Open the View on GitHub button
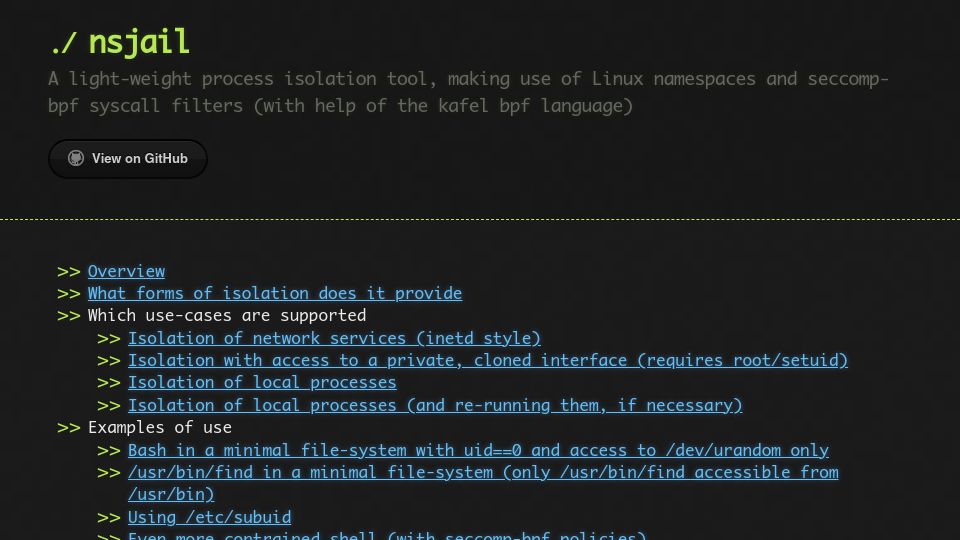Screen dimensions: 960x540 coord(128,159)
